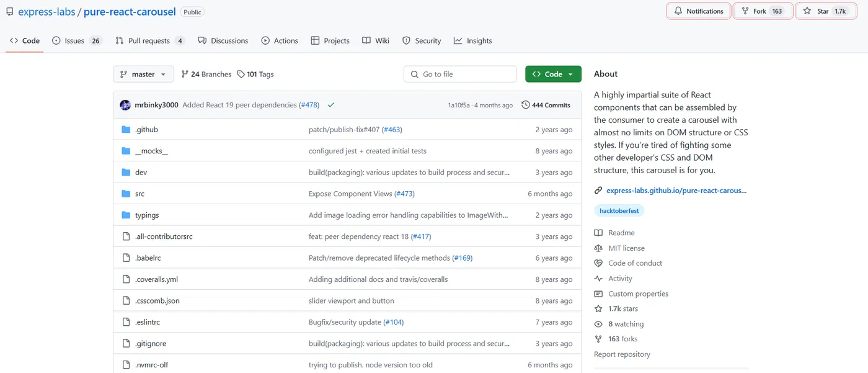The height and width of the screenshot is (373, 868).
Task: Open pull request #169 link
Action: (x=463, y=258)
